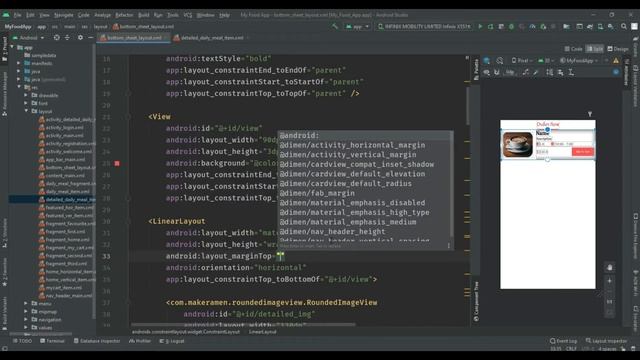Open the app run configuration dropdown
The width and height of the screenshot is (640, 360).
(x=357, y=27)
